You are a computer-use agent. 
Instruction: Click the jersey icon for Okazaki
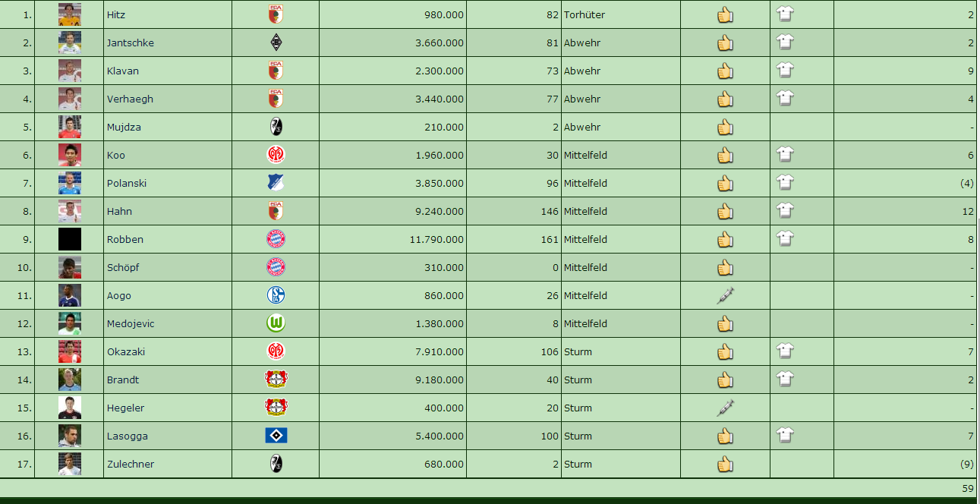point(785,351)
